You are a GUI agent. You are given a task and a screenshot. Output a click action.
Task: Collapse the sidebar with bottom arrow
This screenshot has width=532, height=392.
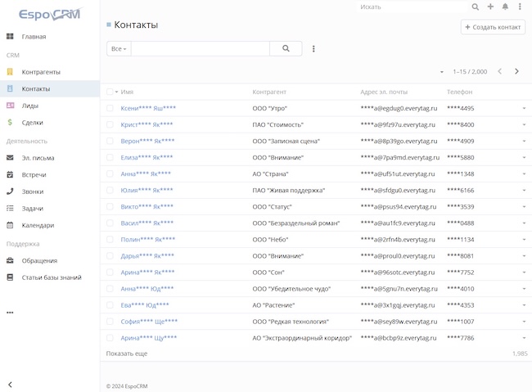coord(10,384)
